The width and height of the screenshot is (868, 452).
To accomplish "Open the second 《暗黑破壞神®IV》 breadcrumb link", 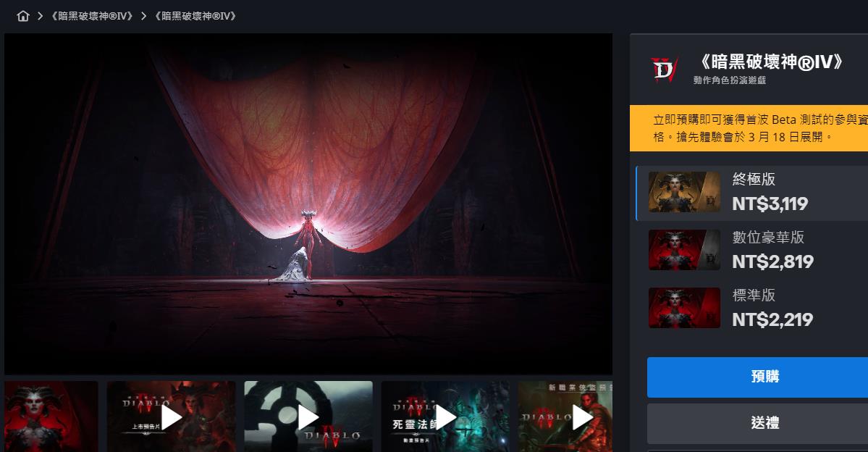I will [195, 16].
